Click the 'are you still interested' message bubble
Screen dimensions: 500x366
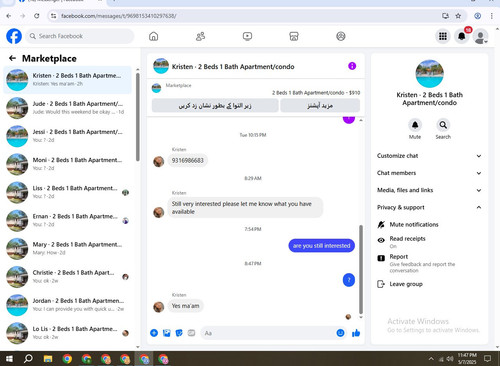coord(321,246)
